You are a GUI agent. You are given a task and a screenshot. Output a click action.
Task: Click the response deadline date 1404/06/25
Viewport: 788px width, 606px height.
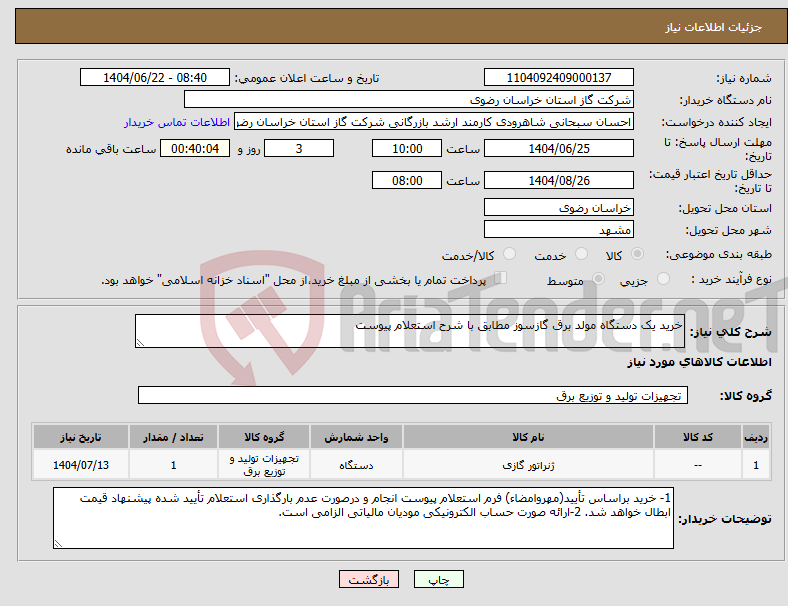coord(558,148)
